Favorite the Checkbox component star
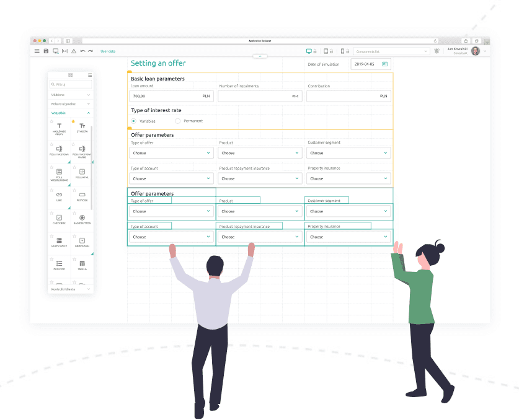This screenshot has width=519, height=420. [x=51, y=213]
